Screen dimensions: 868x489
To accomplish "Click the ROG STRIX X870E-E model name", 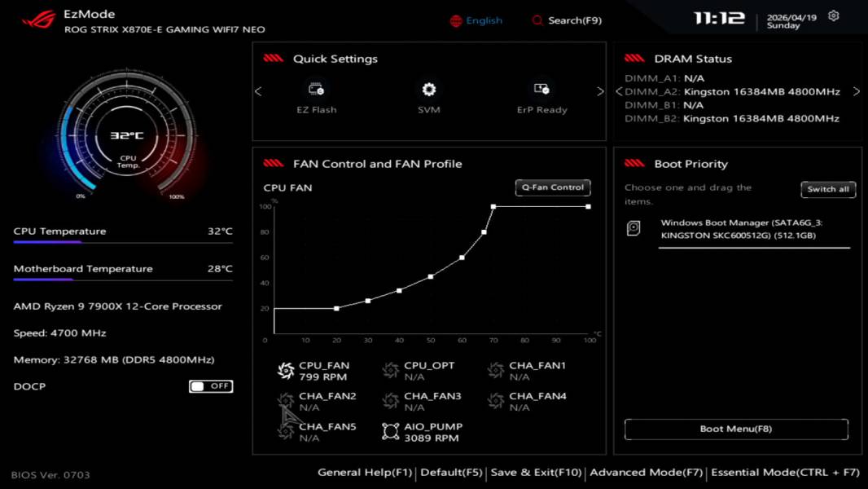I will pos(164,29).
